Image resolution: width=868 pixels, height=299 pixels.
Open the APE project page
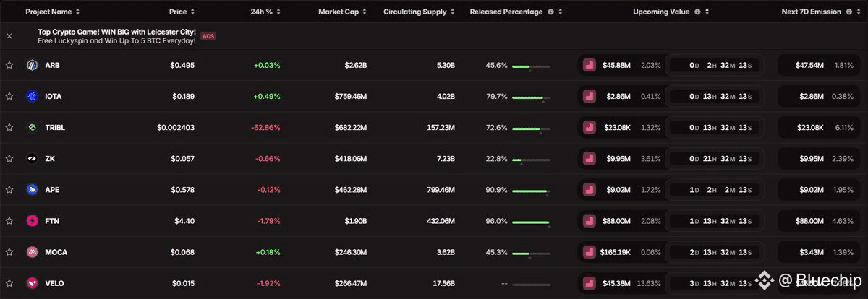(x=52, y=189)
